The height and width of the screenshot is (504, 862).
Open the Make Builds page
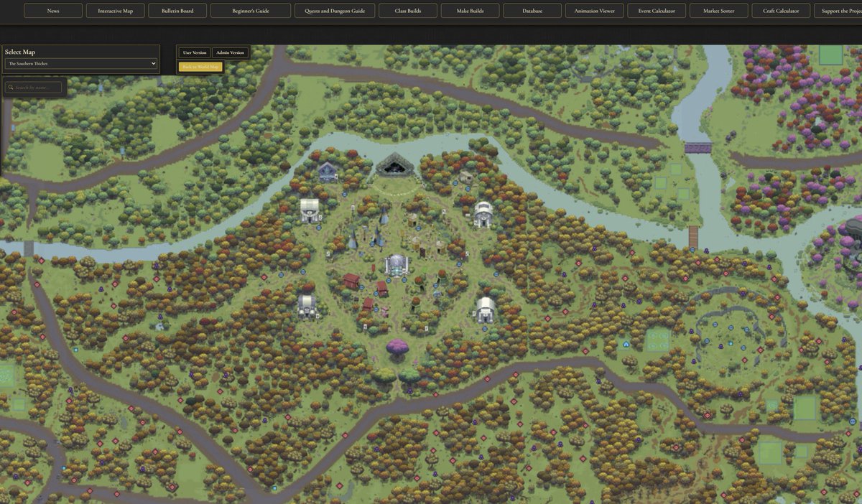pyautogui.click(x=470, y=11)
